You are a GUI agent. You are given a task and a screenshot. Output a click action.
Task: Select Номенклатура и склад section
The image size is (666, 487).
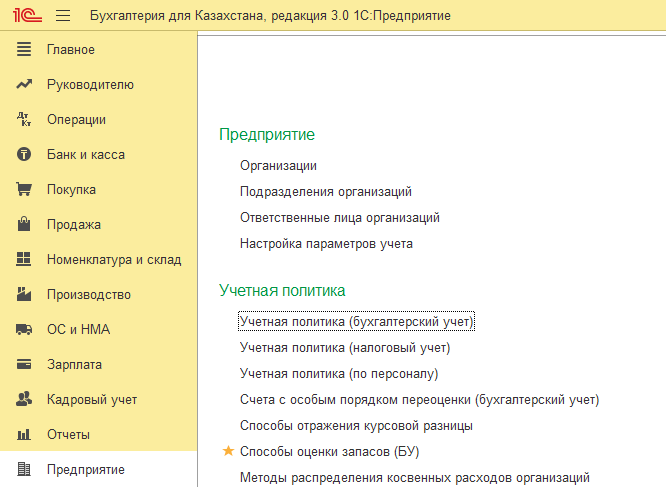coord(114,259)
